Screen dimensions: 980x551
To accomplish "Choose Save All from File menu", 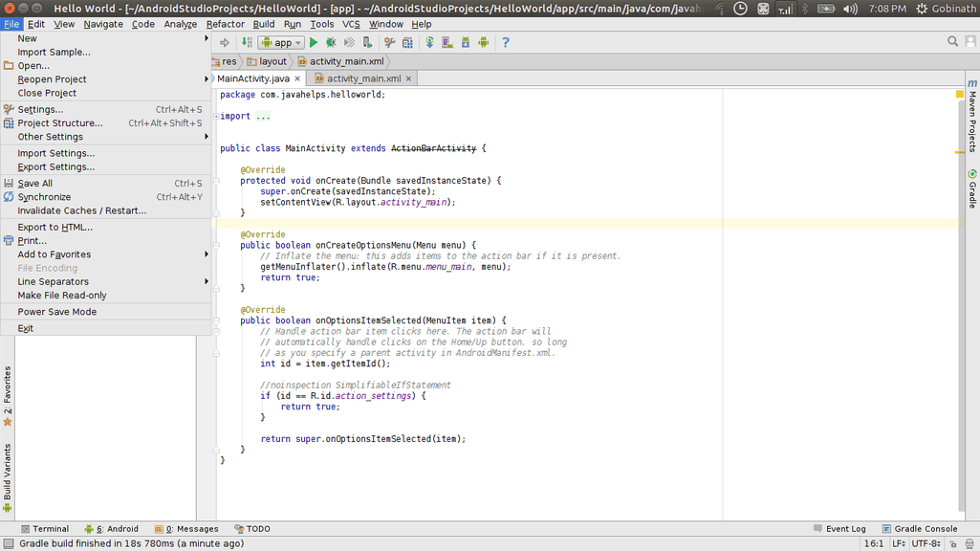I will point(105,184).
